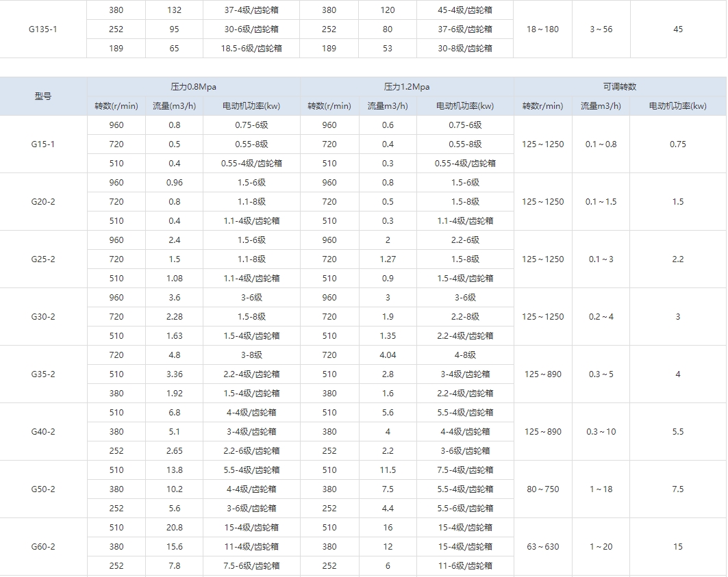This screenshot has height=577, width=728.
Task: Click the 1～18 flow range cell
Action: [601, 489]
